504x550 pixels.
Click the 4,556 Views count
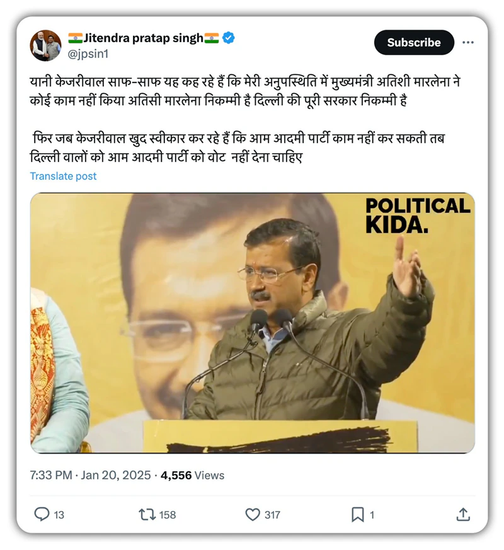(192, 475)
